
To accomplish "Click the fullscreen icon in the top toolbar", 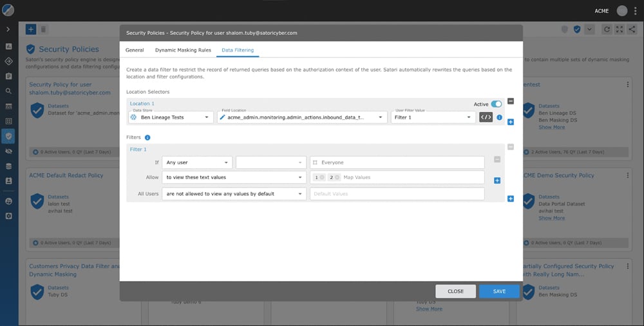I will point(619,30).
